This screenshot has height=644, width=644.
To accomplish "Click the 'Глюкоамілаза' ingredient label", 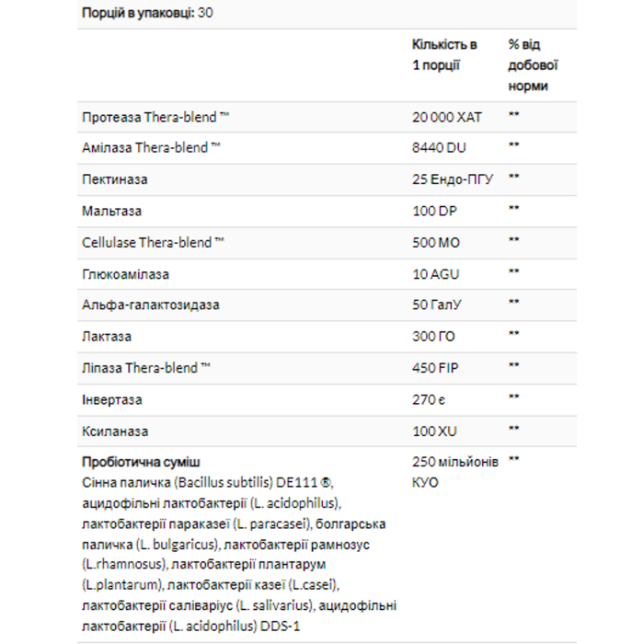I will (125, 274).
